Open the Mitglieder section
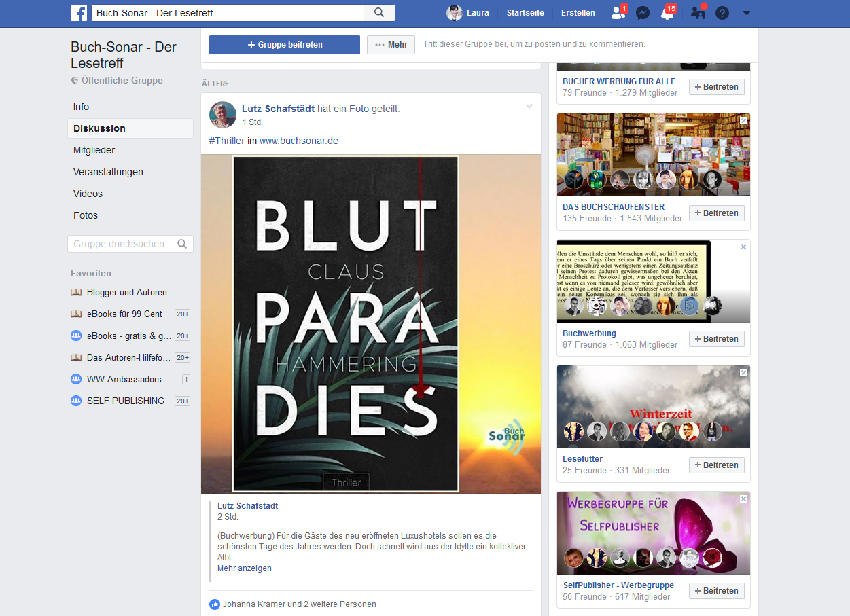Image resolution: width=850 pixels, height=616 pixels. tap(94, 150)
